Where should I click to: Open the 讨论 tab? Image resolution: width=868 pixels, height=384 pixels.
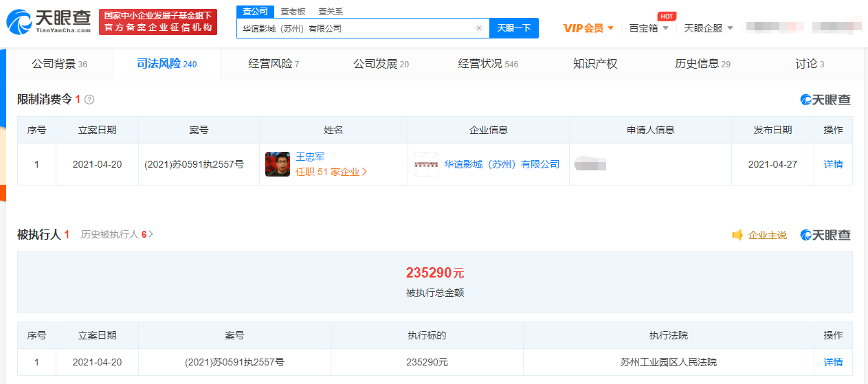(810, 64)
